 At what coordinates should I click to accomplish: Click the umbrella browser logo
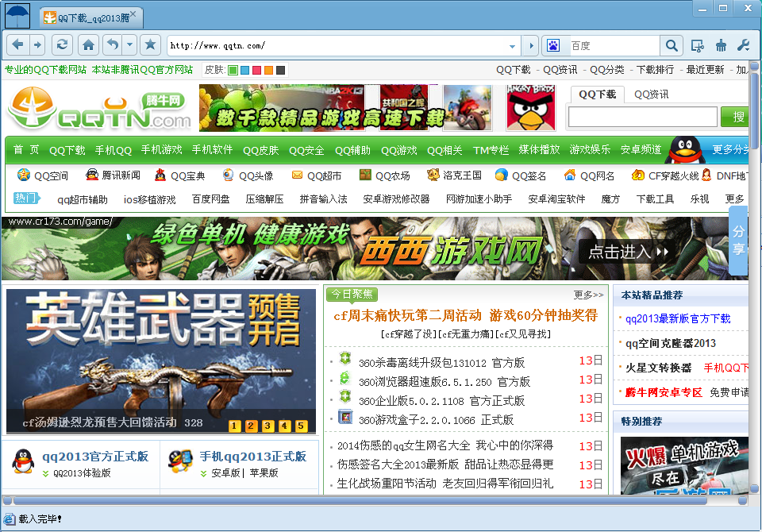click(x=17, y=16)
